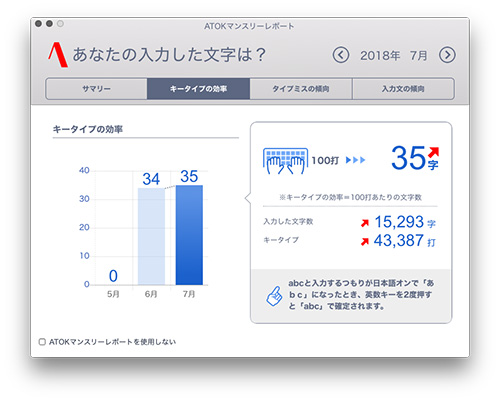Go to previous month with left arrow
The image size is (500, 401).
(341, 55)
